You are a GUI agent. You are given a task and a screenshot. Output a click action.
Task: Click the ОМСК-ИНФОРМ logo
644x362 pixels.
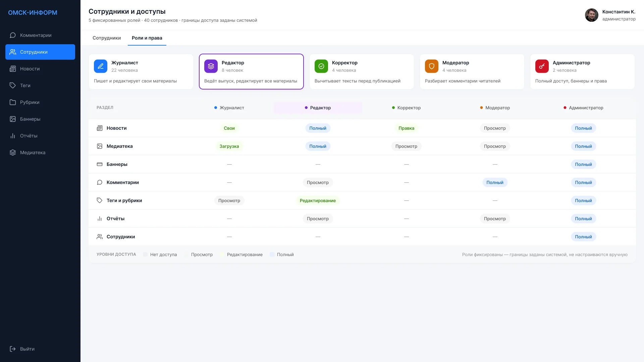click(x=33, y=13)
